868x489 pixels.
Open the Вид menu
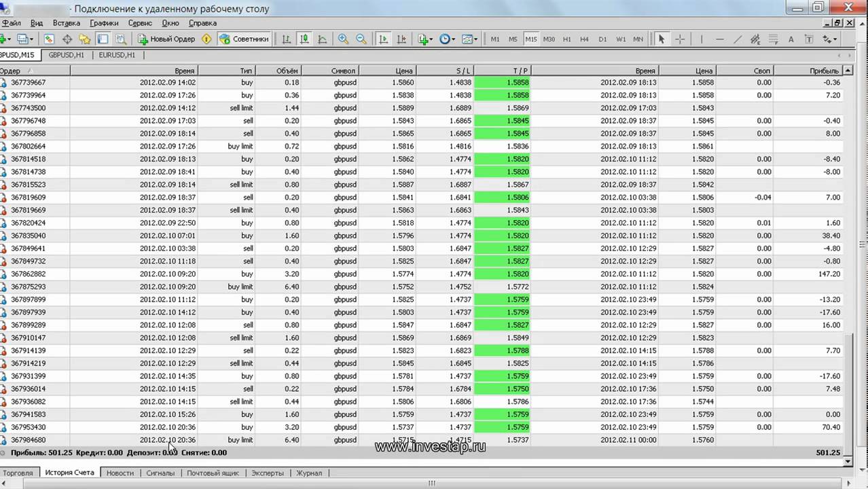37,23
